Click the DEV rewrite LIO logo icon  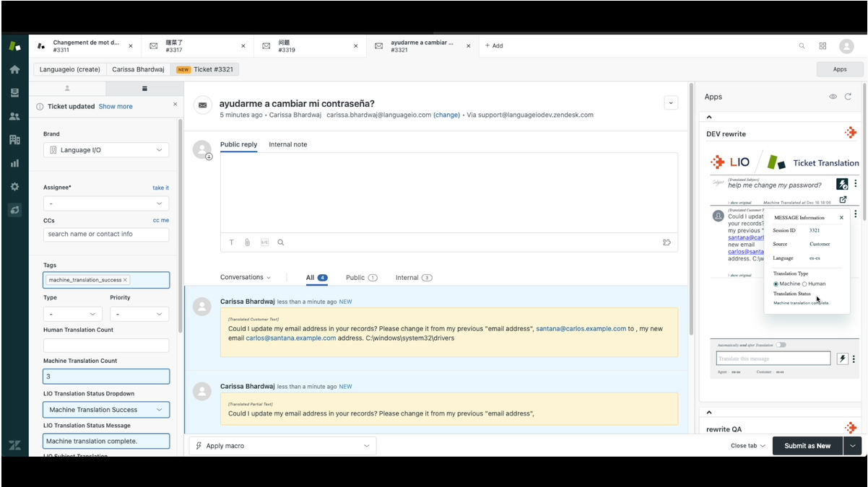point(851,133)
